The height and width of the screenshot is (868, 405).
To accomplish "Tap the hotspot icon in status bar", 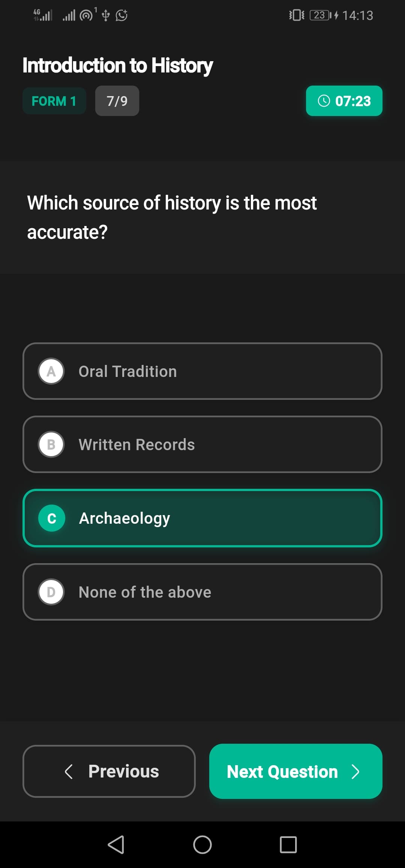I will 86,15.
